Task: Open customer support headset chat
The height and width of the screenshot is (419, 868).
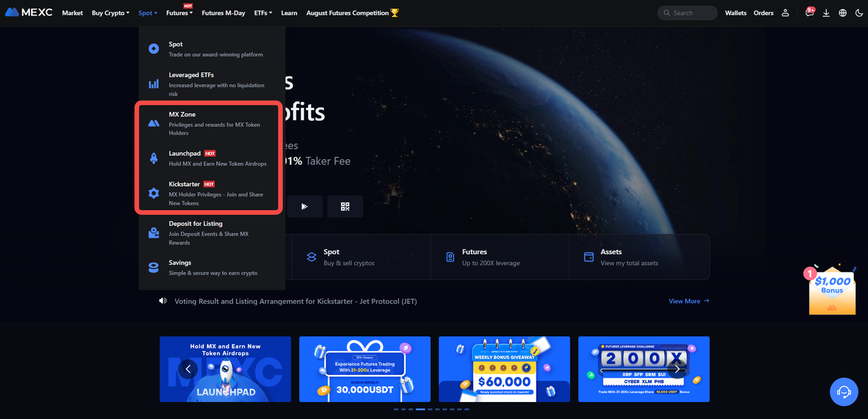Action: click(x=844, y=391)
